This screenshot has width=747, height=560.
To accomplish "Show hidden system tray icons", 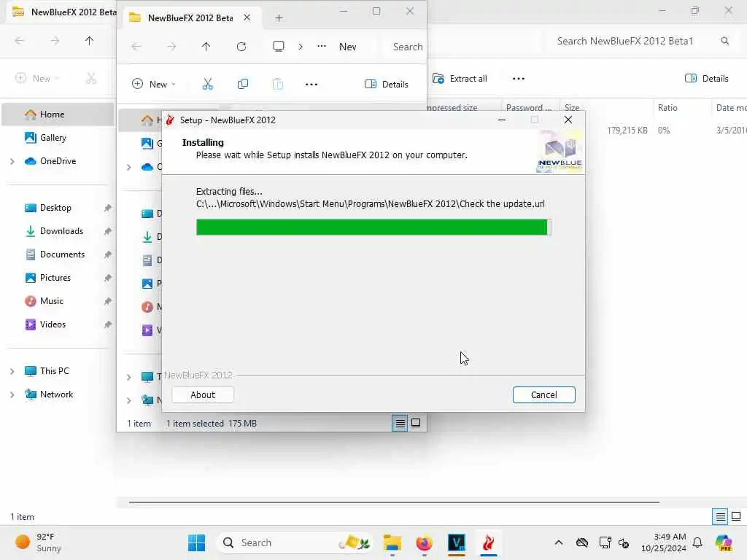I will coord(559,542).
